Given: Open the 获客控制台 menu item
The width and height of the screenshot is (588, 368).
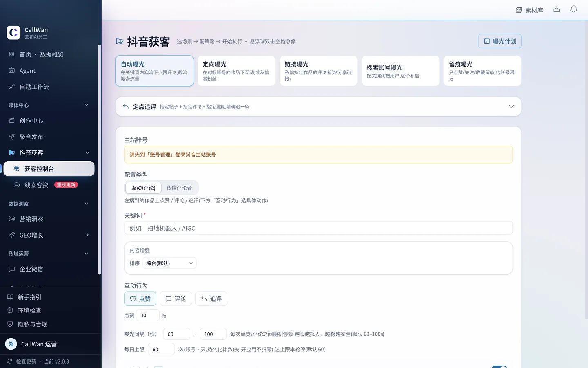Looking at the screenshot, I should point(49,168).
